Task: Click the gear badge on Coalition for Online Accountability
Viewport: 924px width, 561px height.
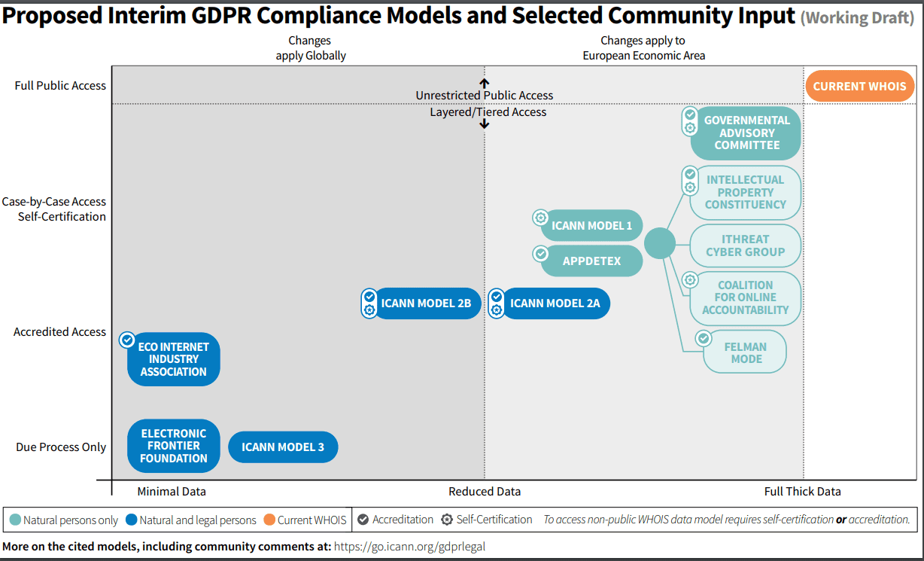Action: [x=689, y=279]
